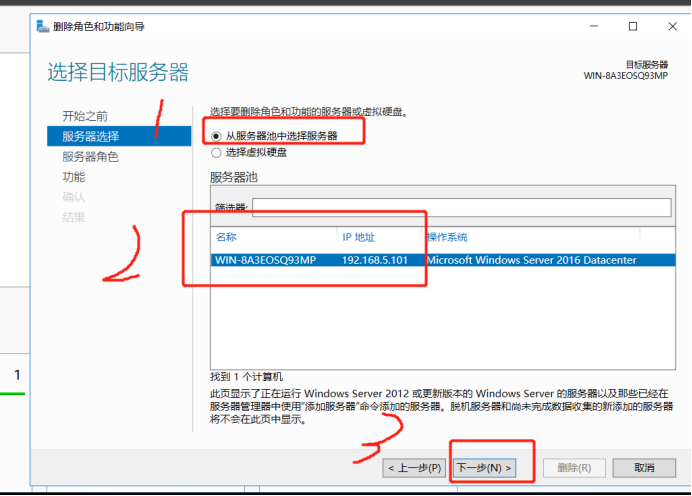Click the '取消' cancel button

click(x=644, y=468)
